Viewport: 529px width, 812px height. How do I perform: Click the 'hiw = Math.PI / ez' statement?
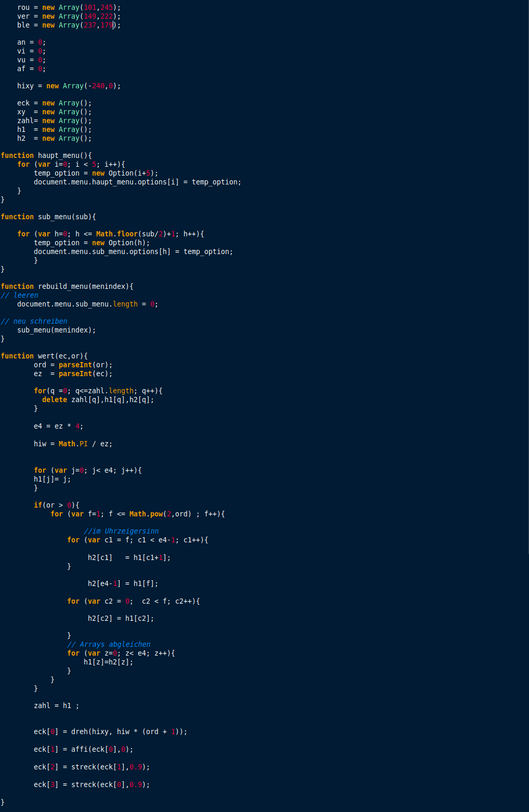pyautogui.click(x=73, y=444)
